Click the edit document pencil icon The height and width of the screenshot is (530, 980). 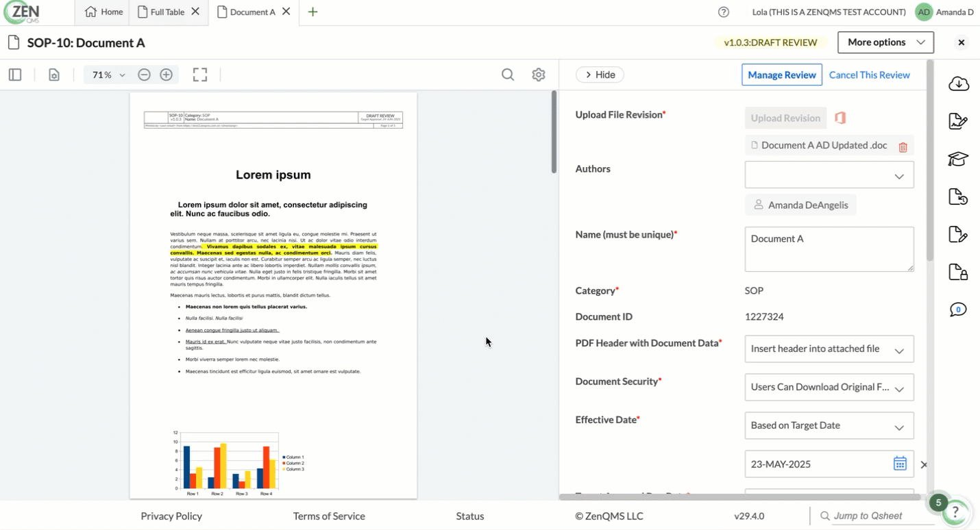958,235
